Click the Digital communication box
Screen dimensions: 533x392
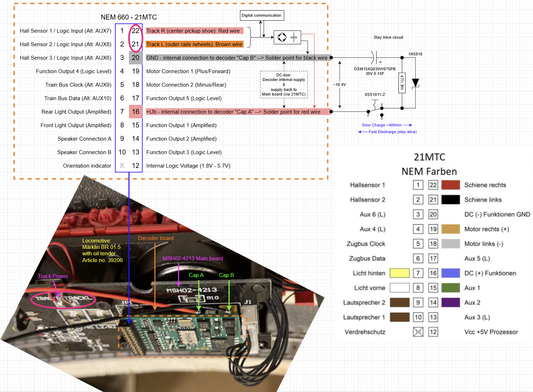[262, 16]
